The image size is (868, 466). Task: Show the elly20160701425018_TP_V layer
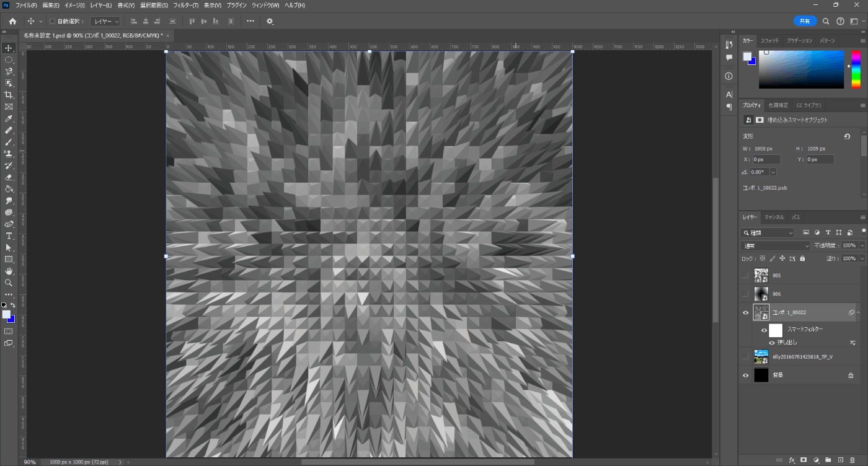pyautogui.click(x=745, y=356)
